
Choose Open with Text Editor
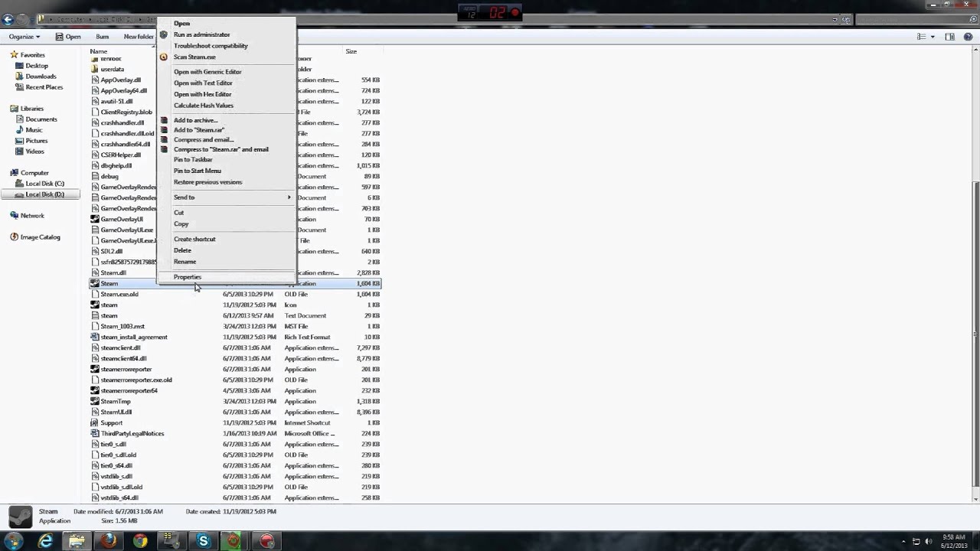tap(203, 83)
